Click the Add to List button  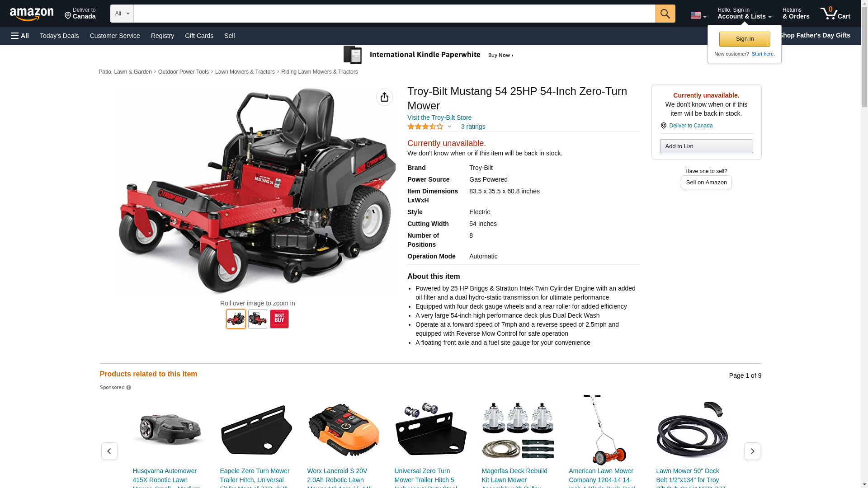[706, 146]
